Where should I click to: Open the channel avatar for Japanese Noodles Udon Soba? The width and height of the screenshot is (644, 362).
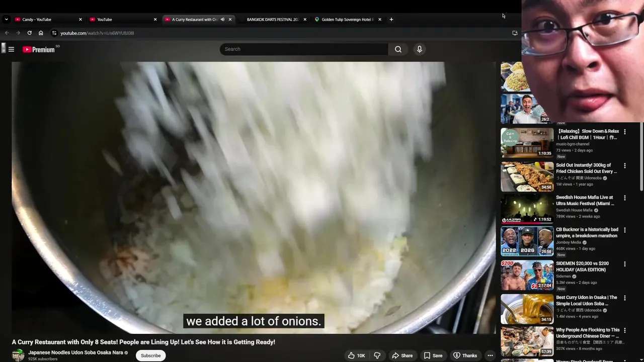tap(18, 355)
